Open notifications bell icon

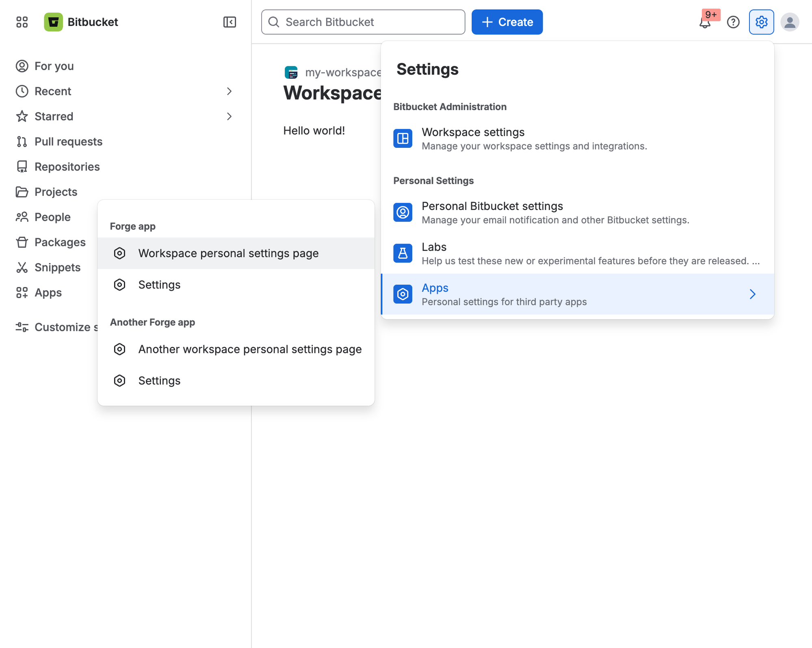coord(705,22)
